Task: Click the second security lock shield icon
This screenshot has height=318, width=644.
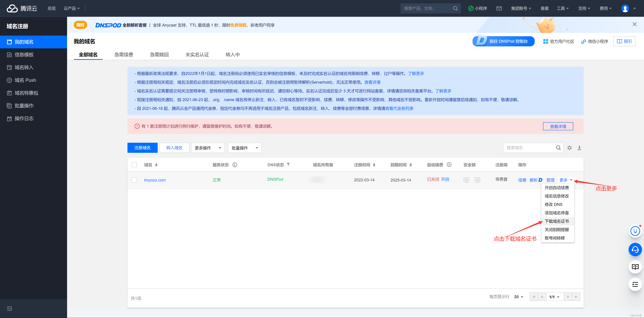Action: pos(477,180)
